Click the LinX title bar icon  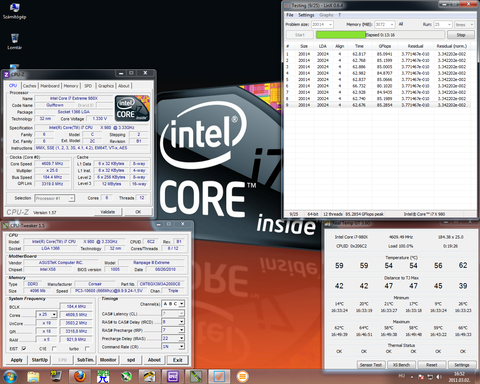click(x=287, y=6)
